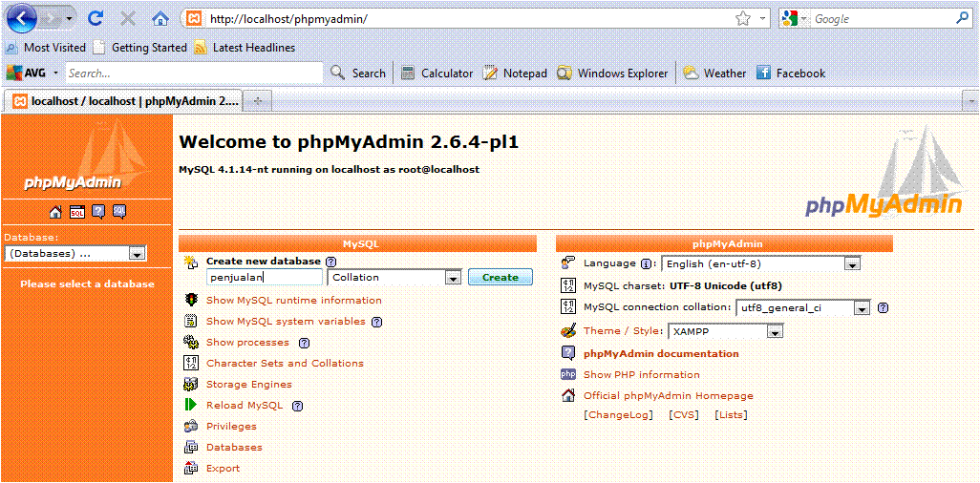The image size is (980, 483).
Task: Open the Collation dropdown
Action: 453,278
